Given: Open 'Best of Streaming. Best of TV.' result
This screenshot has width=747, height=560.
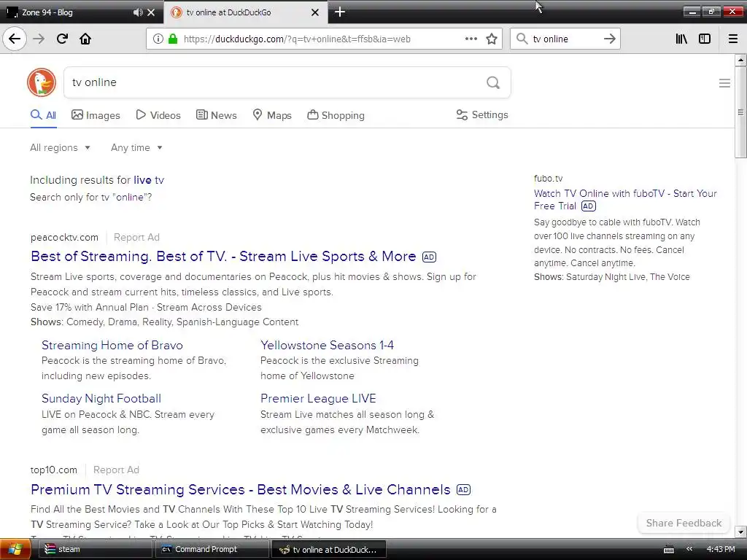Looking at the screenshot, I should [x=223, y=256].
